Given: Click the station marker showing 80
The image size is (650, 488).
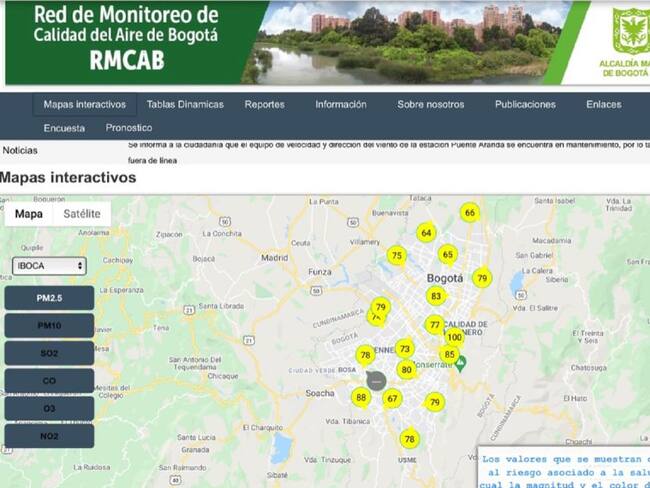Looking at the screenshot, I should [x=406, y=369].
